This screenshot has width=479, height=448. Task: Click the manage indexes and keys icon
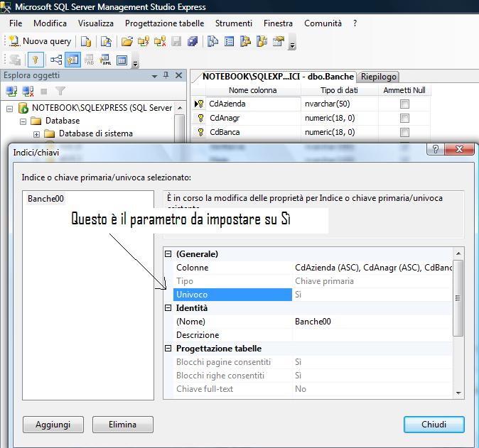72,60
